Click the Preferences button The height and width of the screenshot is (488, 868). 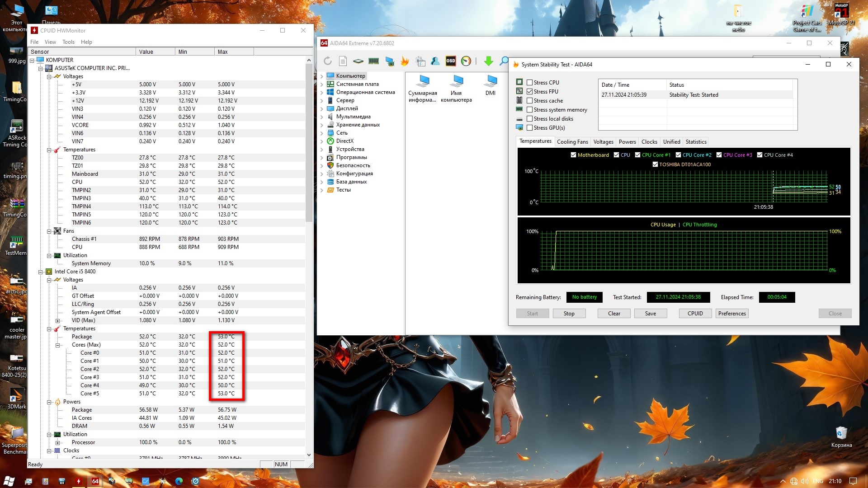coord(731,314)
